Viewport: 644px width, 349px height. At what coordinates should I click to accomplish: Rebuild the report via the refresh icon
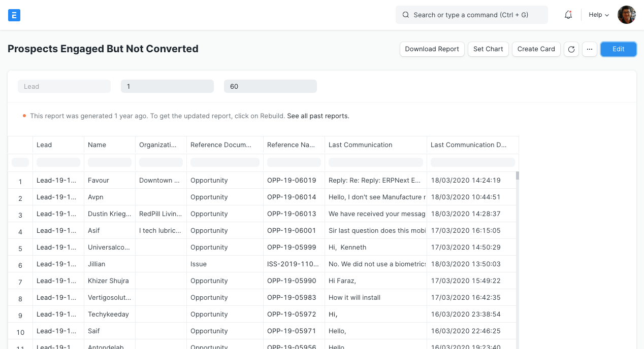click(x=571, y=49)
